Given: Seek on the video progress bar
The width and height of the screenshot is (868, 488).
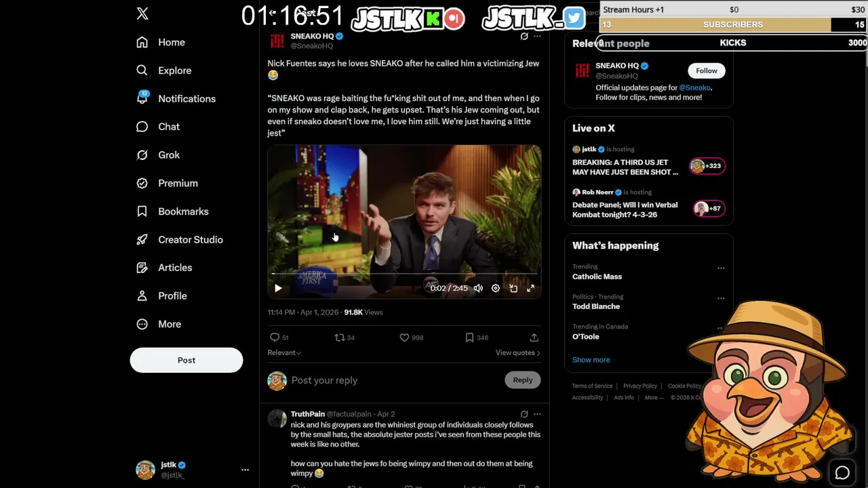Looking at the screenshot, I should (x=404, y=274).
